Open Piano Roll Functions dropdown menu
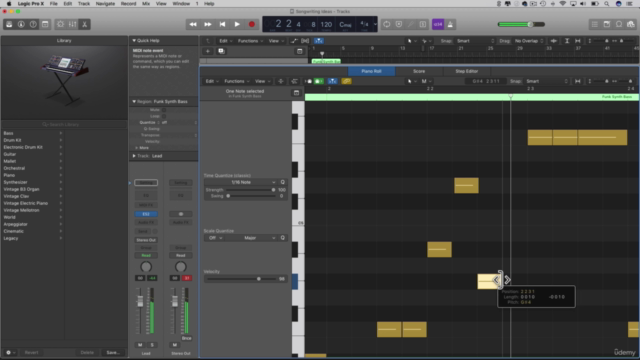This screenshot has width=640, height=360. click(x=237, y=81)
